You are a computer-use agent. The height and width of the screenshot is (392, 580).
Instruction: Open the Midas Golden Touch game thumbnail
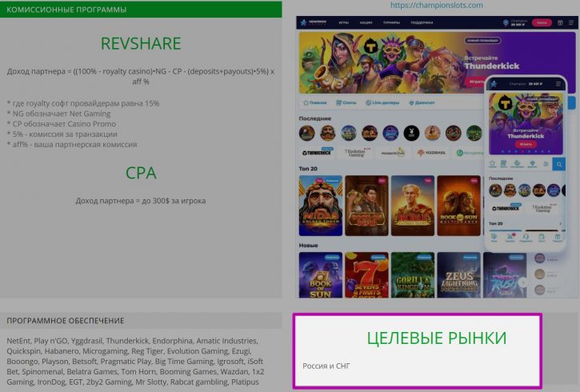point(321,206)
